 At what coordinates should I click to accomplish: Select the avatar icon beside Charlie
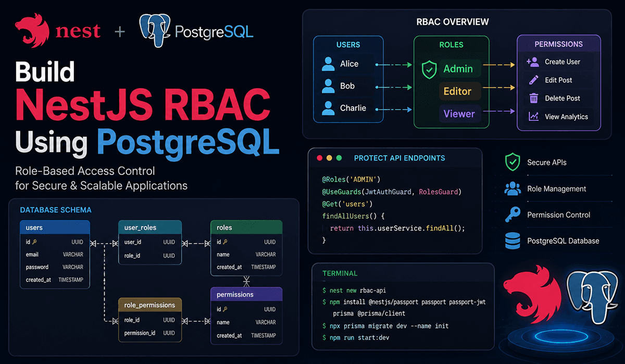click(x=328, y=108)
